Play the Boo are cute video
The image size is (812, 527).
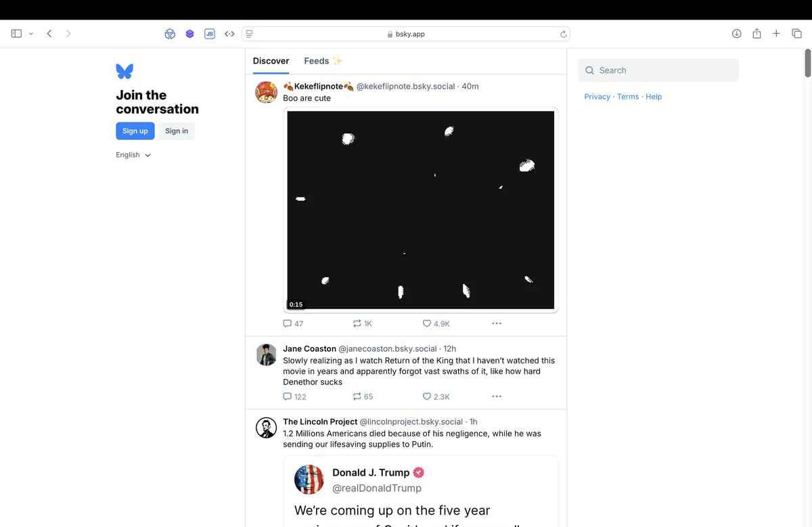tap(421, 210)
